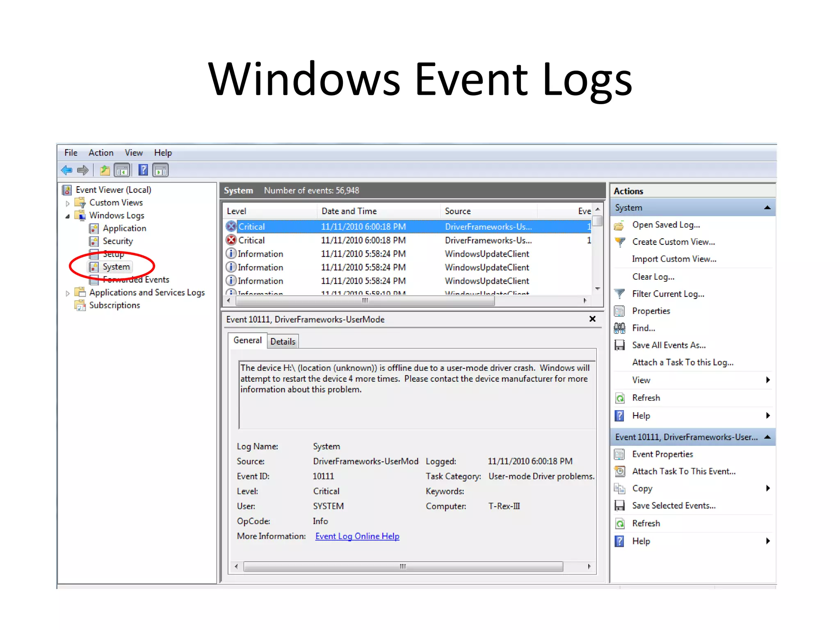The height and width of the screenshot is (630, 840).
Task: Expand Applications and Services Logs node
Action: pyautogui.click(x=68, y=293)
